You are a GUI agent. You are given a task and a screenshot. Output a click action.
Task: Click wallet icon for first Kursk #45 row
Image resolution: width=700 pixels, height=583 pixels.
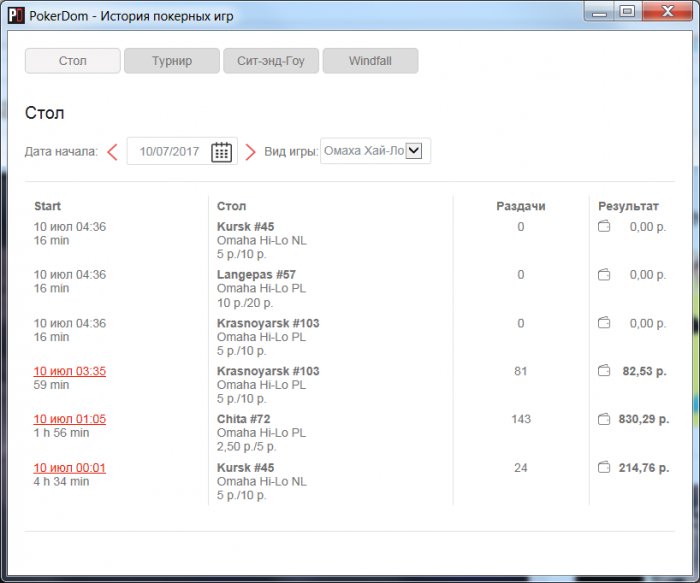click(604, 227)
